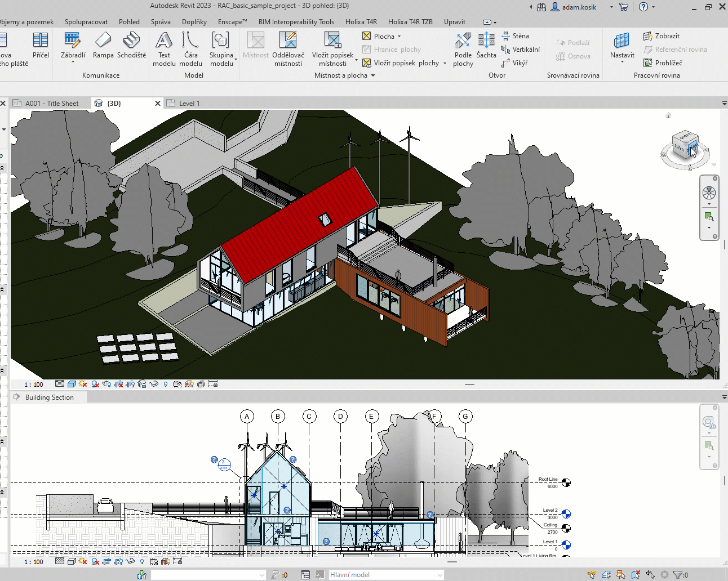Toggle select links in status bar
This screenshot has height=581, width=728.
592,575
